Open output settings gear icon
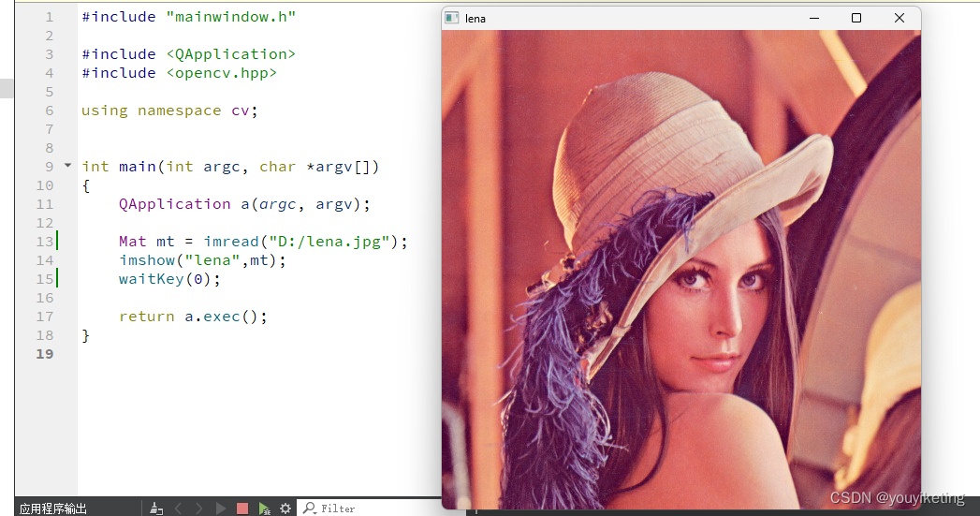Image resolution: width=980 pixels, height=516 pixels. point(285,509)
